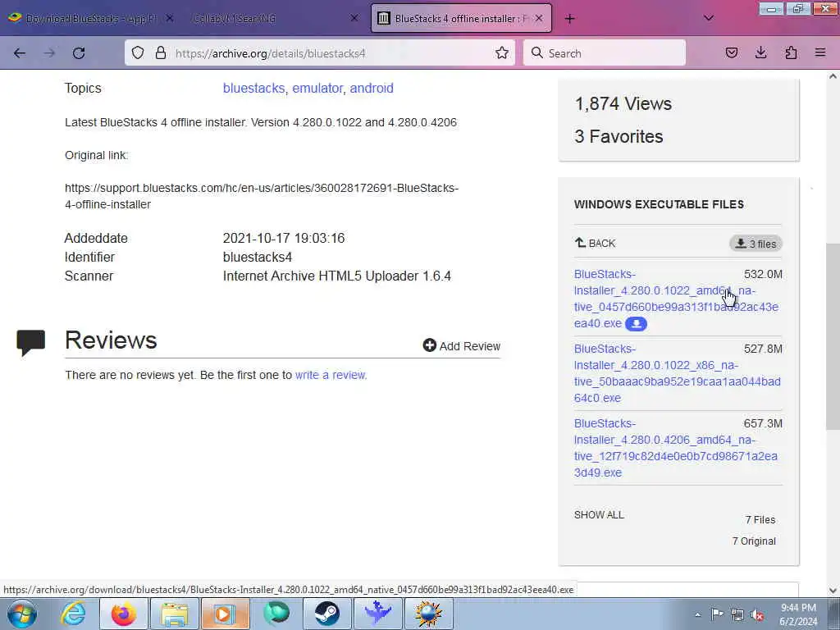
Task: Open the media player taskbar icon
Action: (225, 614)
